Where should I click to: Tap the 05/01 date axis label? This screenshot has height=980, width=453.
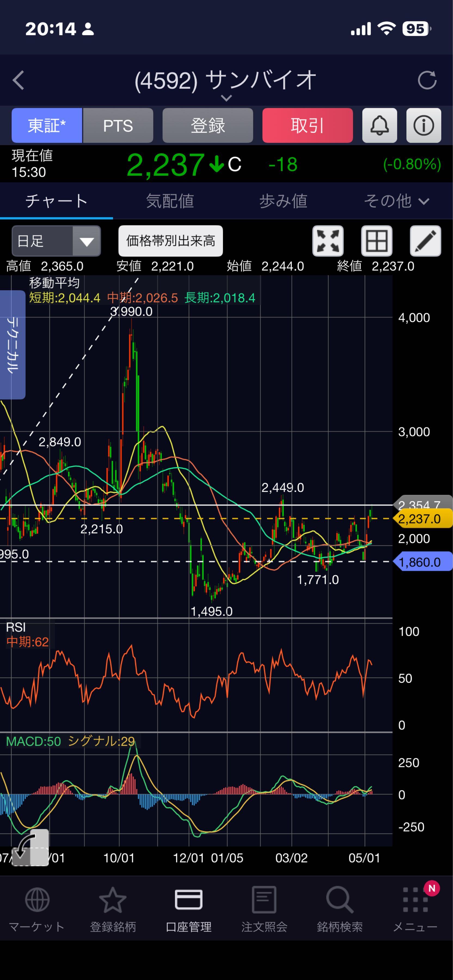[364, 858]
